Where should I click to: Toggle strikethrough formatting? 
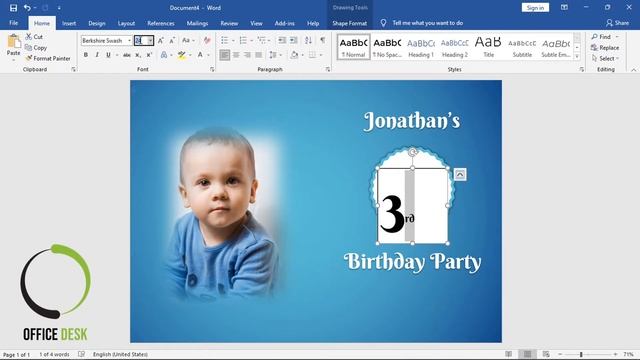click(127, 55)
